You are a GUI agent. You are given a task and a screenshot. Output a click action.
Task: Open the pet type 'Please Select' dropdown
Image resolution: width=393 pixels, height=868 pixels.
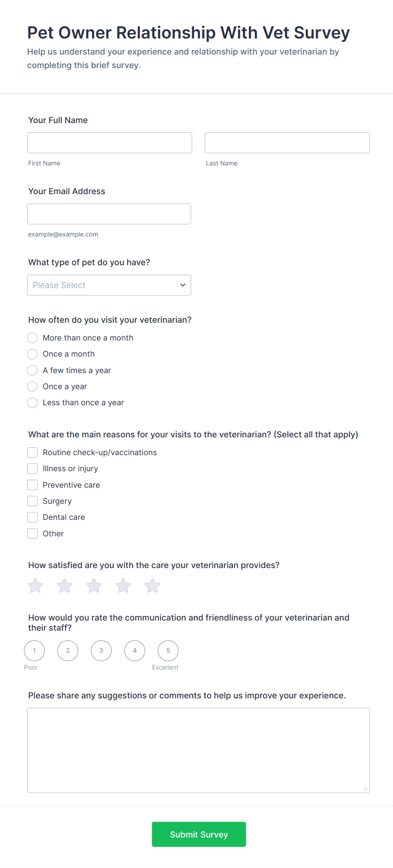click(109, 285)
